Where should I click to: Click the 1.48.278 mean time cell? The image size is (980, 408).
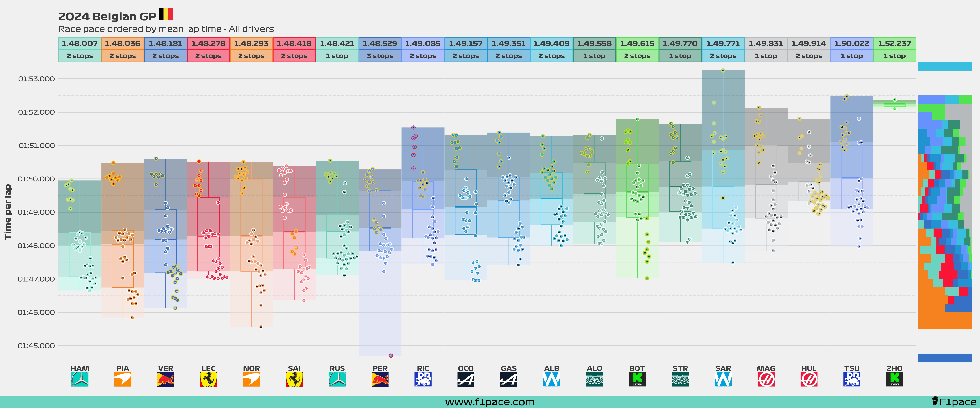(208, 43)
